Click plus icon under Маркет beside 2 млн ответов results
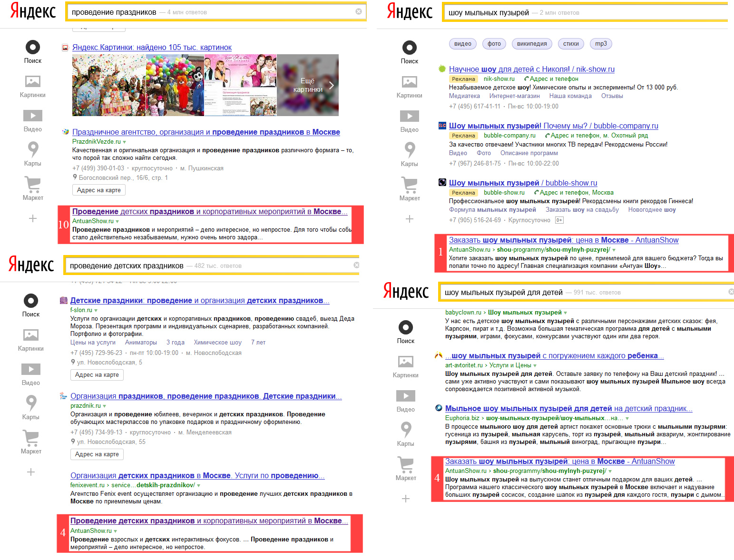This screenshot has width=734, height=560. (x=410, y=219)
